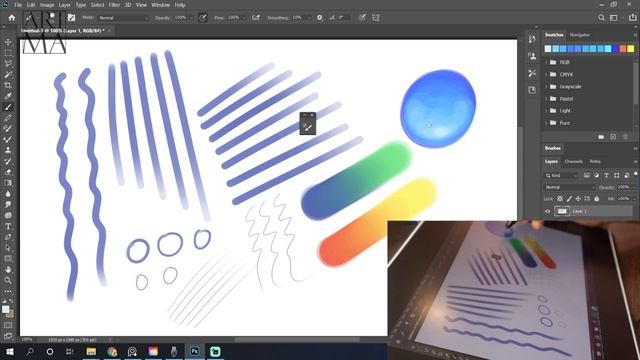640x360 pixels.
Task: Select the Clone Stamp tool
Action: click(8, 150)
